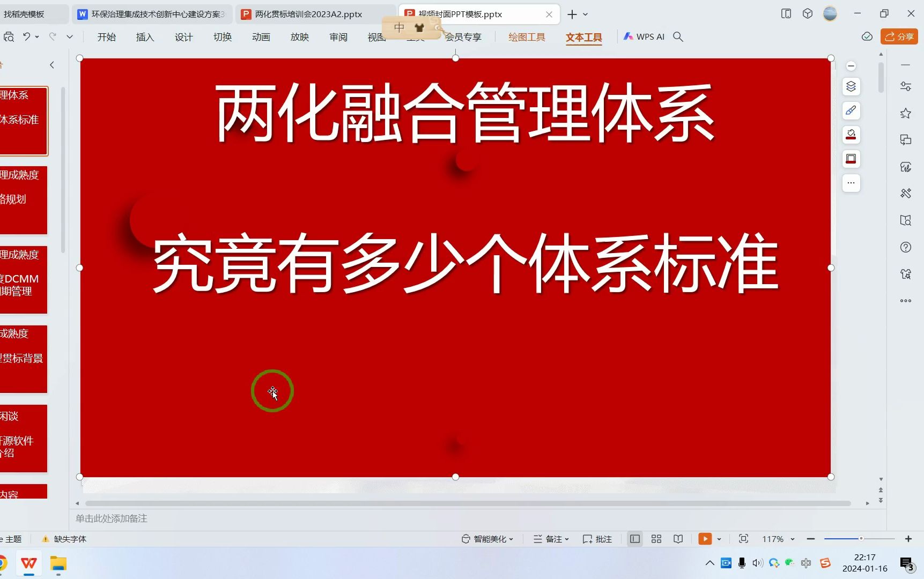Toggle normal view layout button
Screen dimensions: 924x579
pyautogui.click(x=634, y=539)
